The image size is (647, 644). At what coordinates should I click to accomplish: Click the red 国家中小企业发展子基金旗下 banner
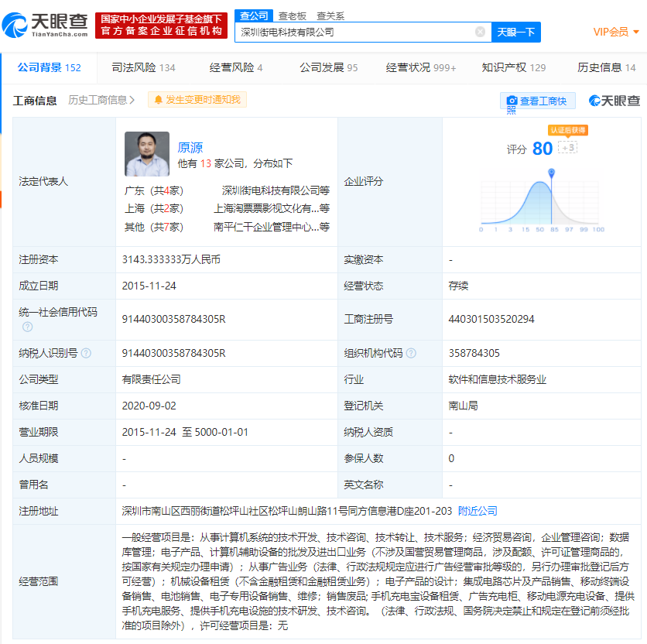click(161, 26)
